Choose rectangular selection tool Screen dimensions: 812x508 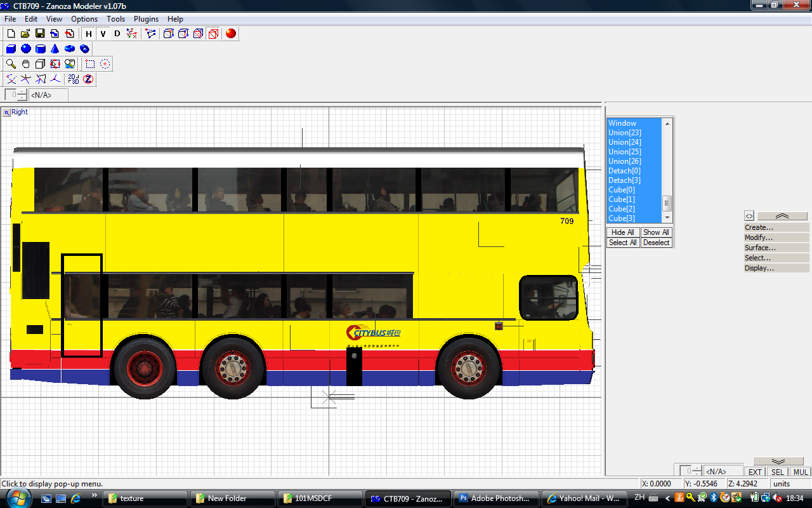[90, 64]
